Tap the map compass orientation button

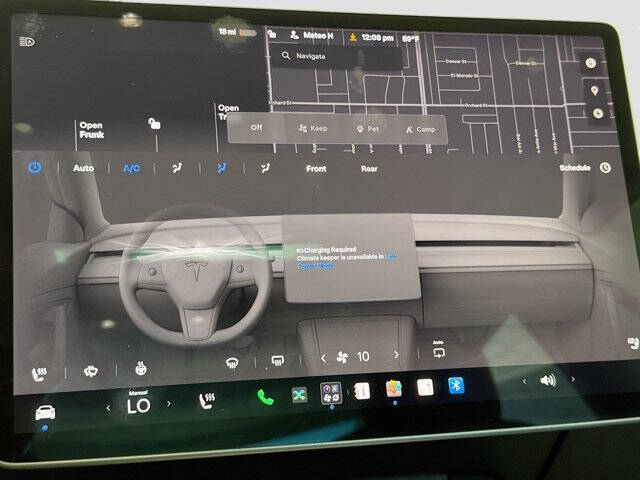[x=591, y=62]
